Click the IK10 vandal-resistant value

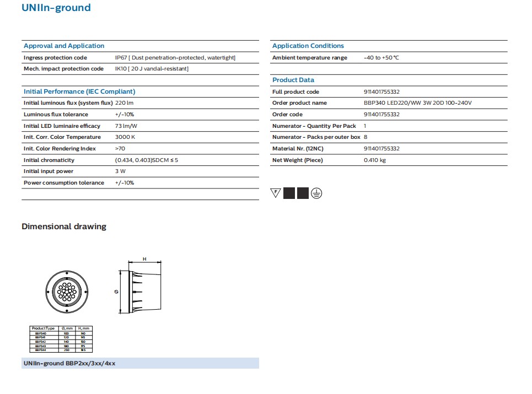point(152,68)
